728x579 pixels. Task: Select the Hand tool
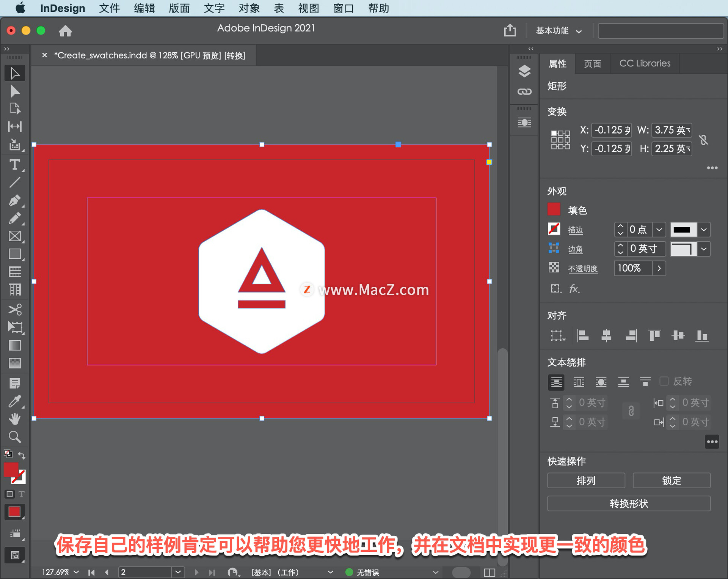point(15,419)
